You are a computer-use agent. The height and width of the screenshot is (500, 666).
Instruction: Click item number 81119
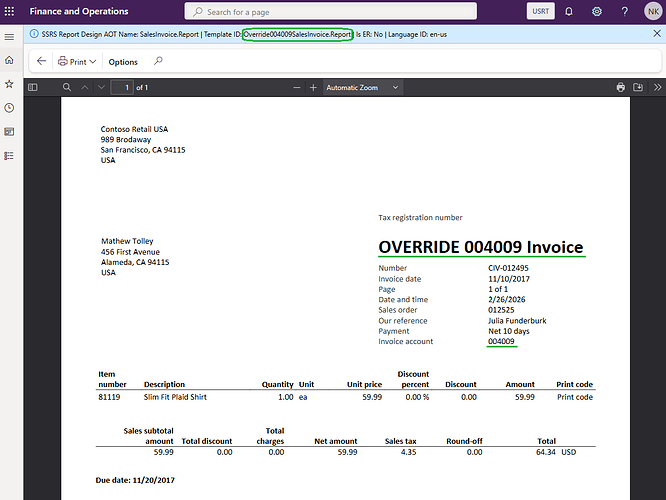[109, 397]
